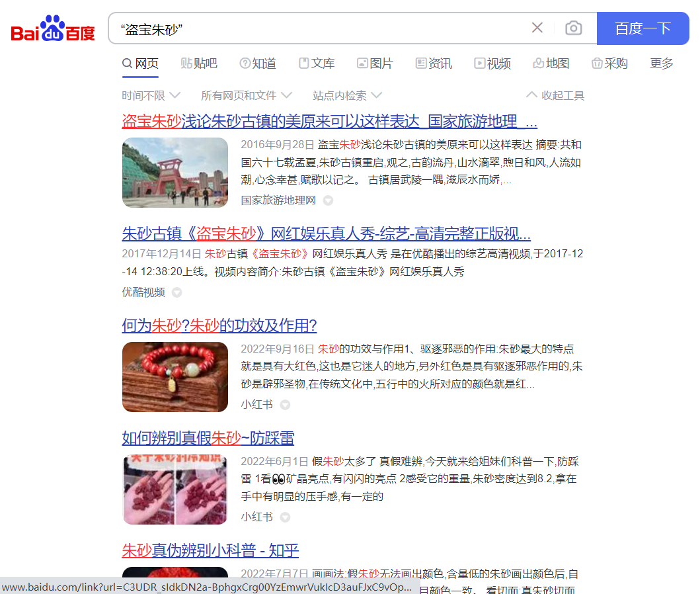Open the 更多 menu item

click(661, 64)
